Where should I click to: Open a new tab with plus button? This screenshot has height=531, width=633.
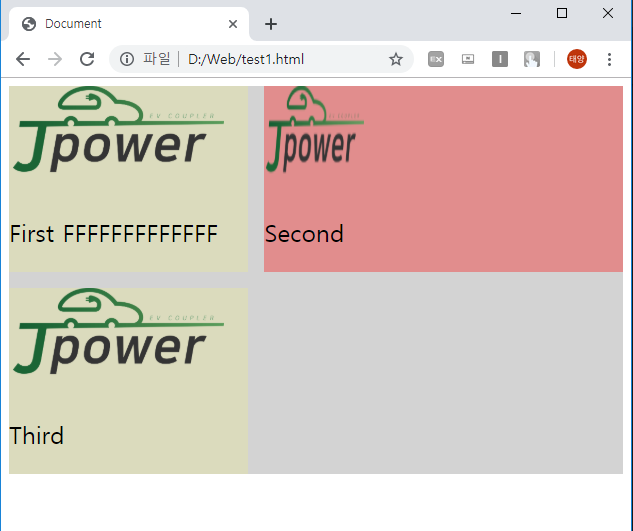tap(271, 24)
